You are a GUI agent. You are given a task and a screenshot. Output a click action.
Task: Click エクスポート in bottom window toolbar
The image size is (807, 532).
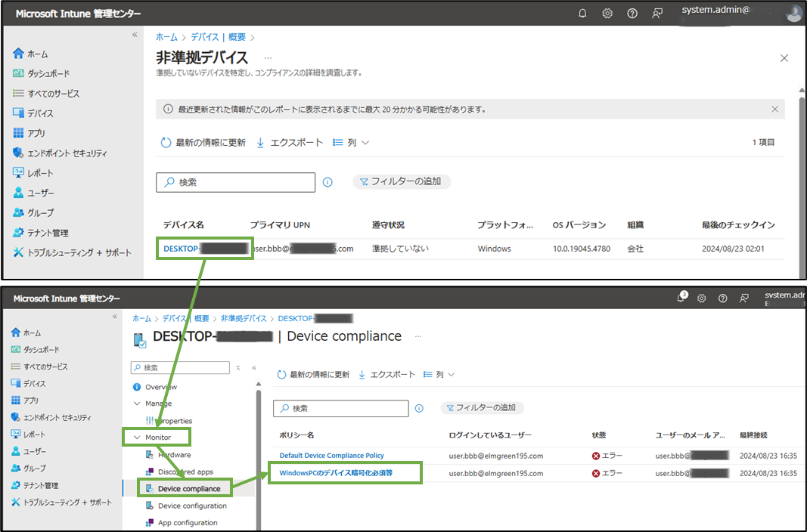tap(386, 375)
